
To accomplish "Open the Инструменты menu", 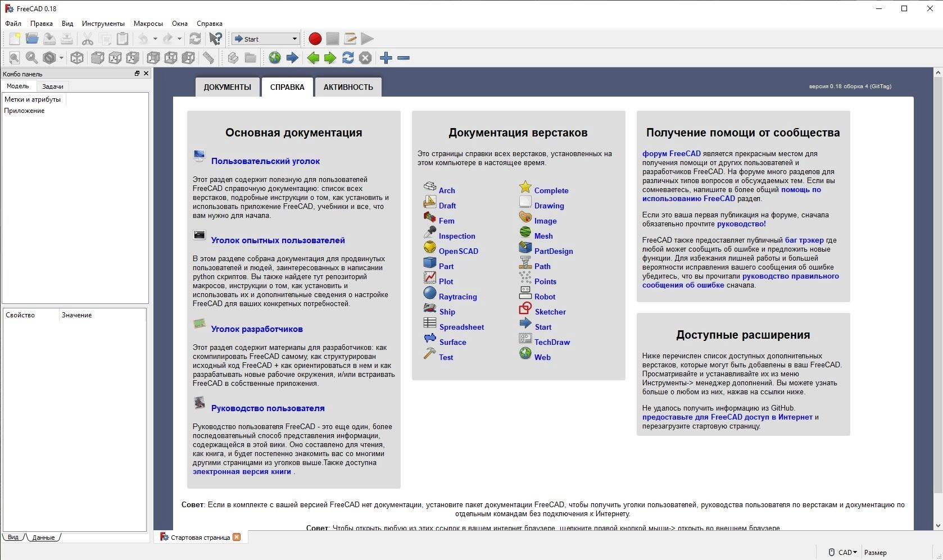I will 103,24.
